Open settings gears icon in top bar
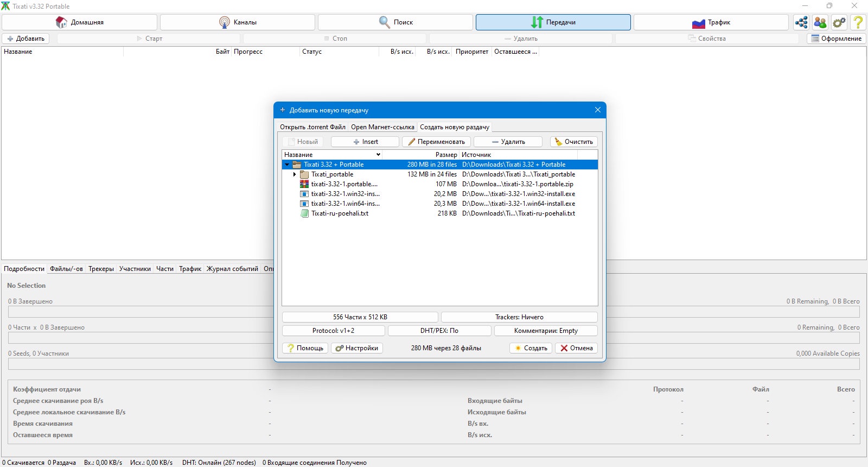Image resolution: width=868 pixels, height=467 pixels. coord(839,22)
